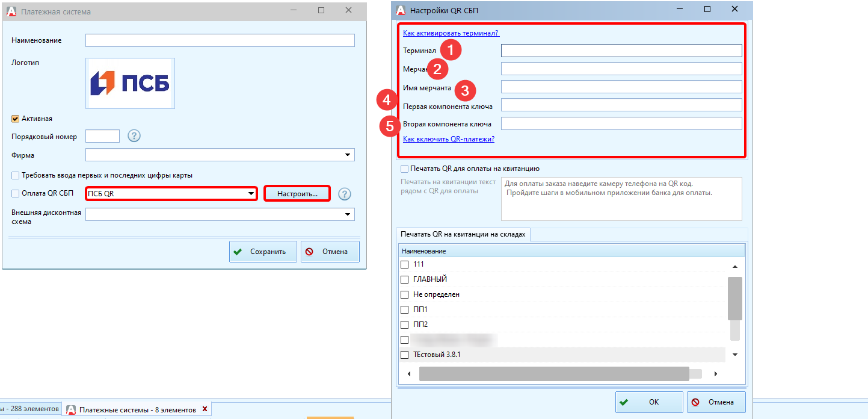Viewport: 868px width, 419px height.
Task: Close the Платежная система window
Action: (348, 11)
